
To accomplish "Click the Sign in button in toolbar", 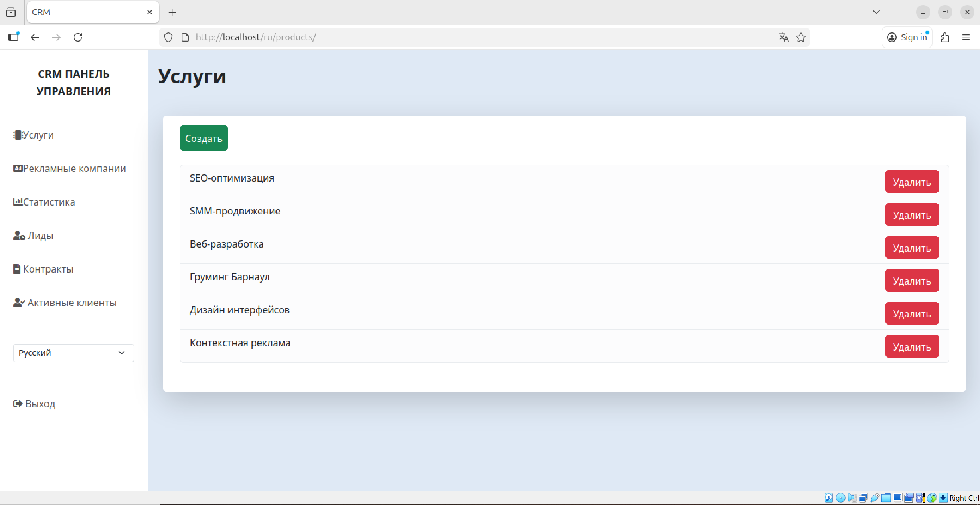I will pyautogui.click(x=907, y=37).
